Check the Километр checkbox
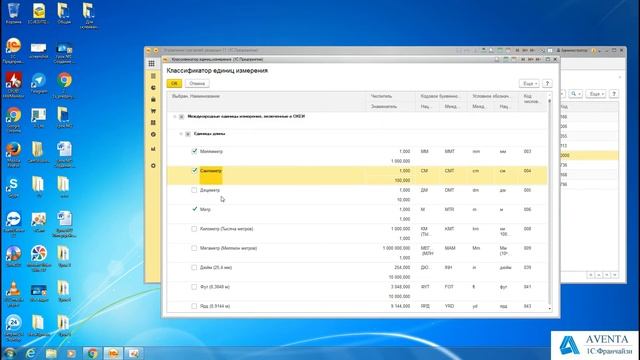Viewport: 640px width, 360px height. click(194, 229)
